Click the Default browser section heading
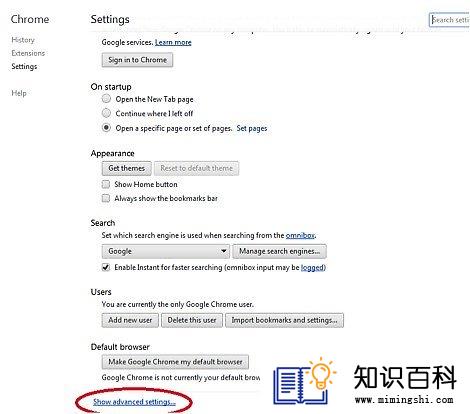The height and width of the screenshot is (414, 470). pyautogui.click(x=120, y=347)
